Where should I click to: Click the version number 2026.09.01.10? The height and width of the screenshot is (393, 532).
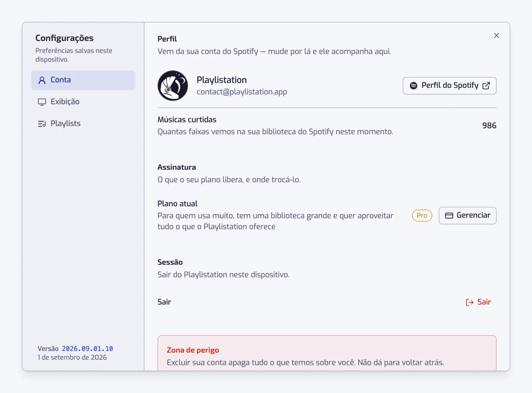click(87, 349)
